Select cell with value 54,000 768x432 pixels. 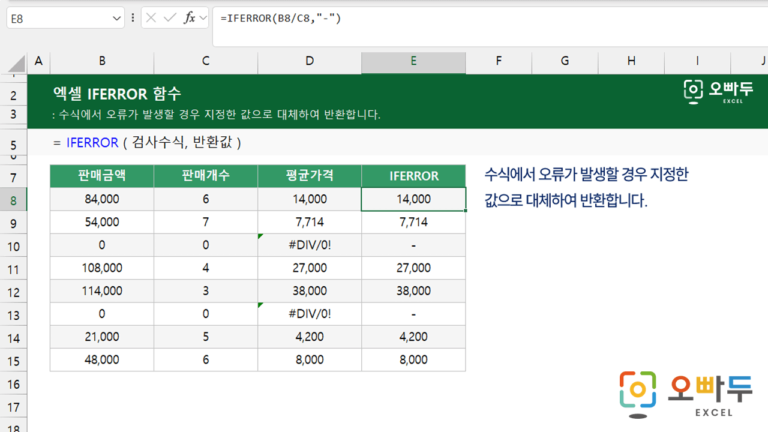click(x=102, y=222)
